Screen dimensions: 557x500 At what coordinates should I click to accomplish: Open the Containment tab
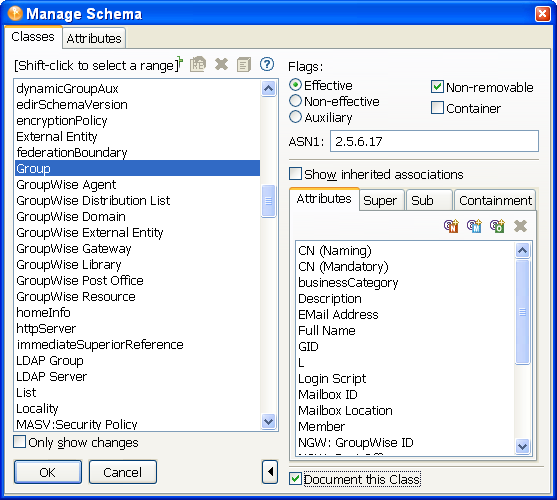point(495,200)
